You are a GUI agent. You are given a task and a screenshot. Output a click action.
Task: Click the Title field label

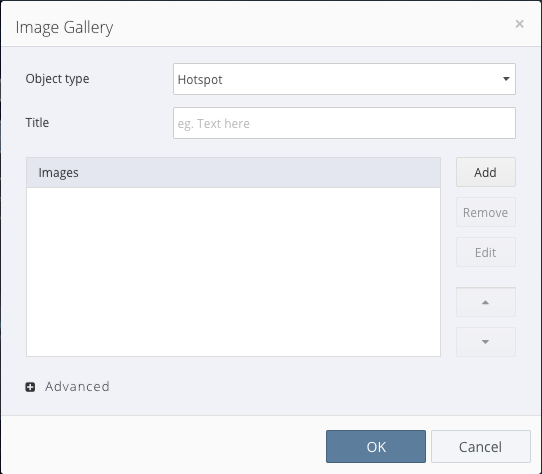(x=37, y=123)
